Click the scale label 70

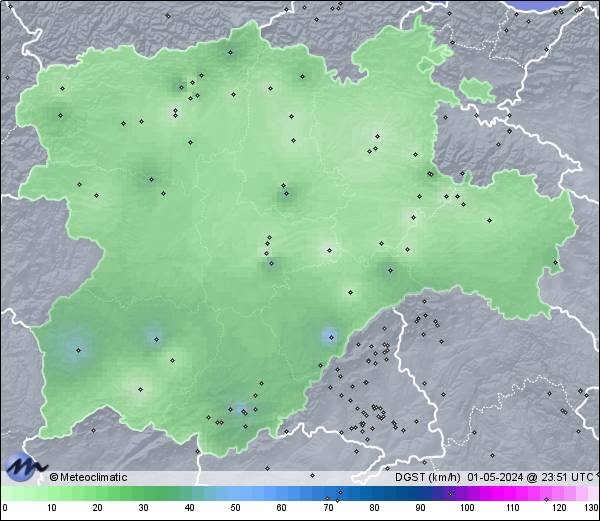(328, 508)
